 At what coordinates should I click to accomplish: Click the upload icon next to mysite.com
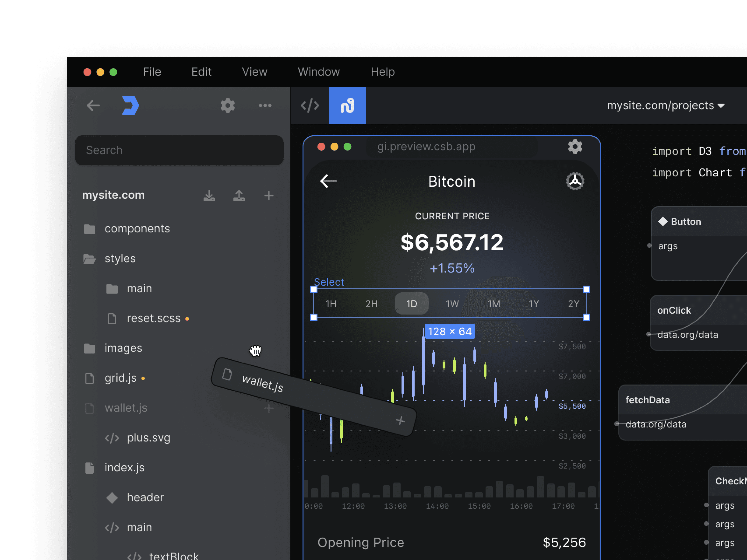pos(239,196)
